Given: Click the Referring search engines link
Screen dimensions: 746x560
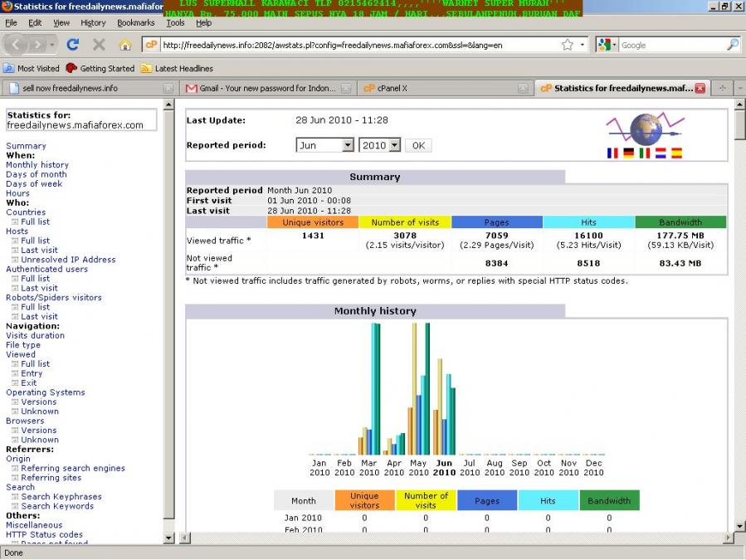Looking at the screenshot, I should [73, 469].
